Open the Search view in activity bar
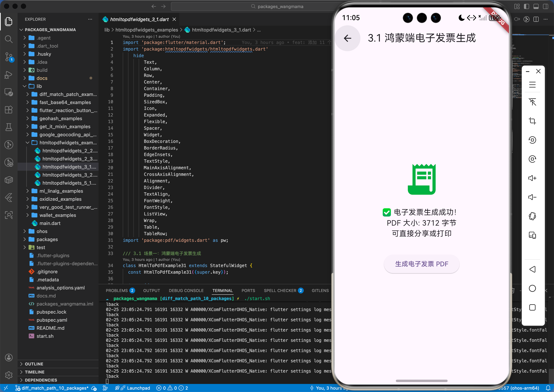Screen dimensions: 554x392 (x=9, y=39)
